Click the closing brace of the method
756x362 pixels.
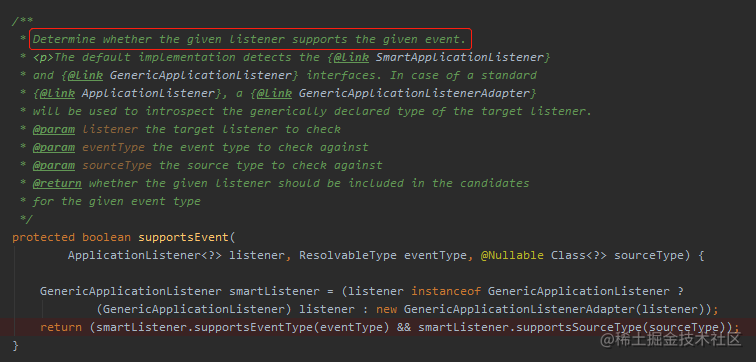(15, 346)
